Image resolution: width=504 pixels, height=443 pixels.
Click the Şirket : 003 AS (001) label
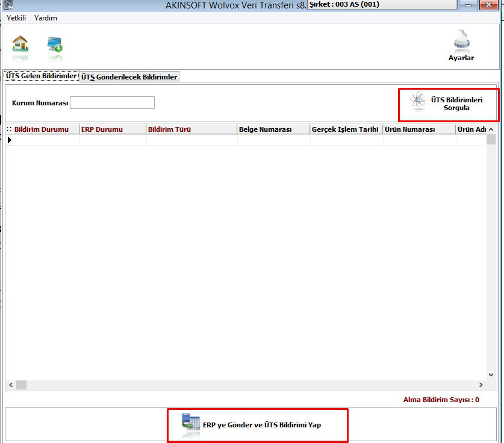(x=344, y=4)
